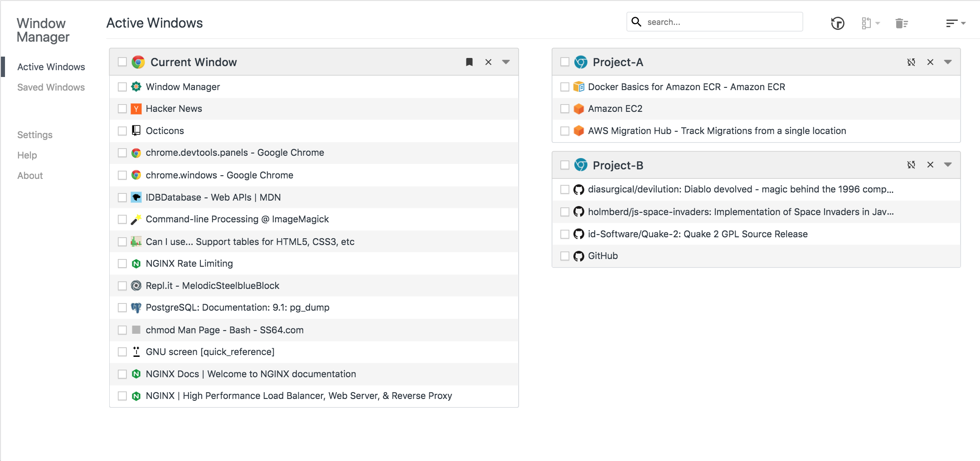Check the GitHub tab checkbox in Project-B
Image resolution: width=980 pixels, height=461 pixels.
[565, 256]
